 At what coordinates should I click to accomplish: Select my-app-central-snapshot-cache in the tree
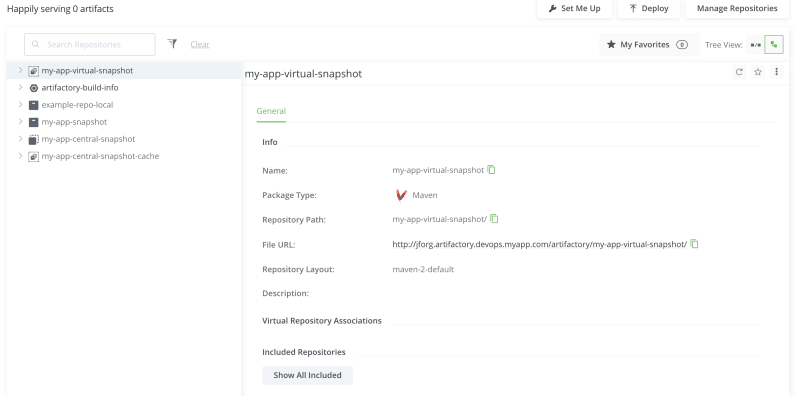point(100,156)
